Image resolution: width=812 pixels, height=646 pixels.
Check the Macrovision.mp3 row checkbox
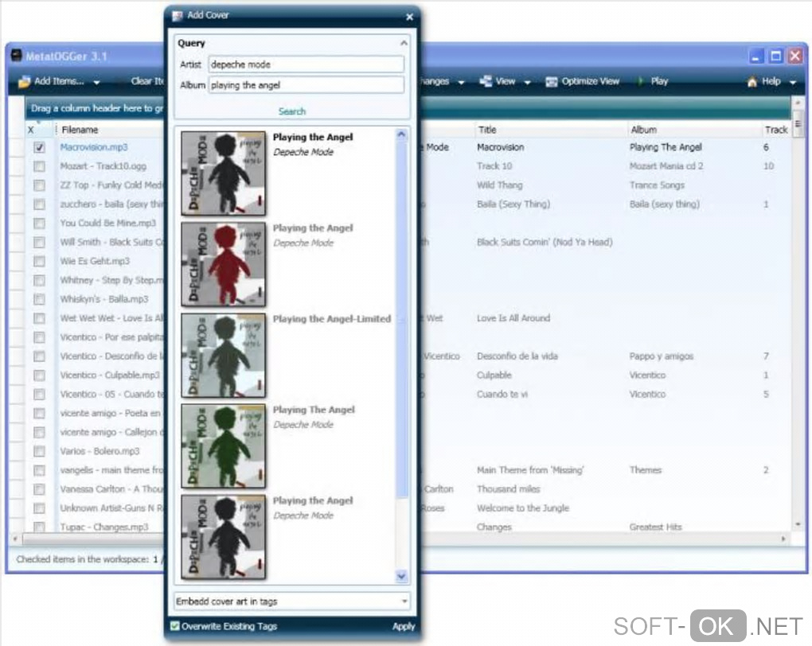39,147
